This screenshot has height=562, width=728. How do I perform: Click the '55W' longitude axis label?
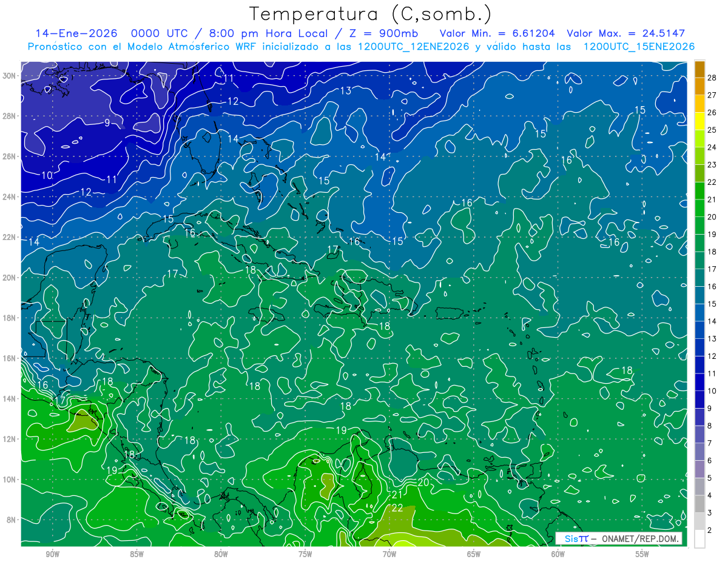642,554
